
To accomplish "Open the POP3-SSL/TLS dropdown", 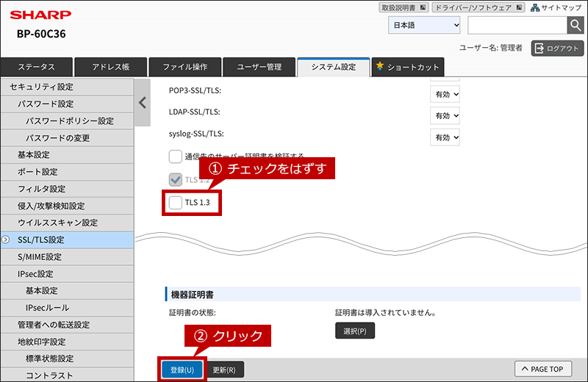I will tap(445, 95).
